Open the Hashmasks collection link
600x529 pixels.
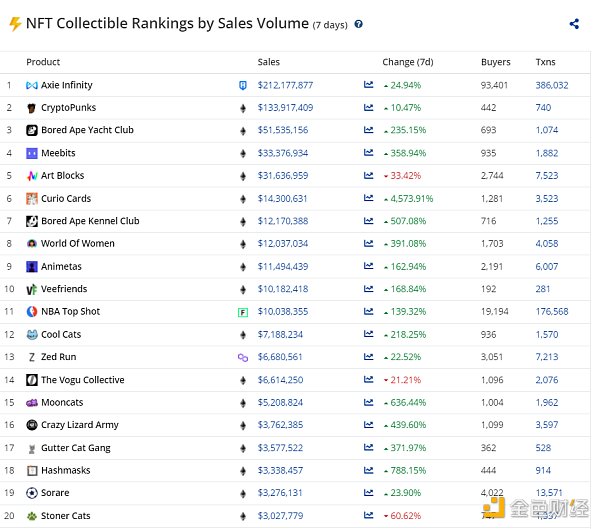[x=65, y=470]
